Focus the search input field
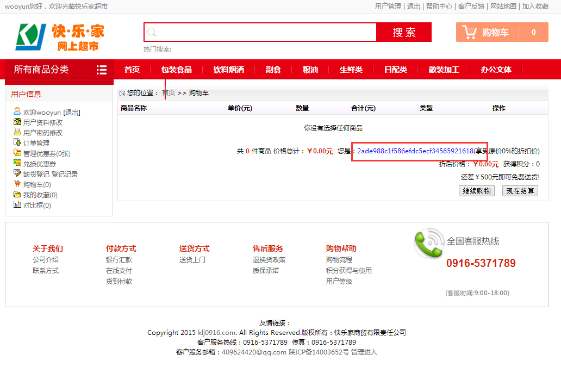Image resolution: width=561 pixels, height=392 pixels. [x=260, y=32]
